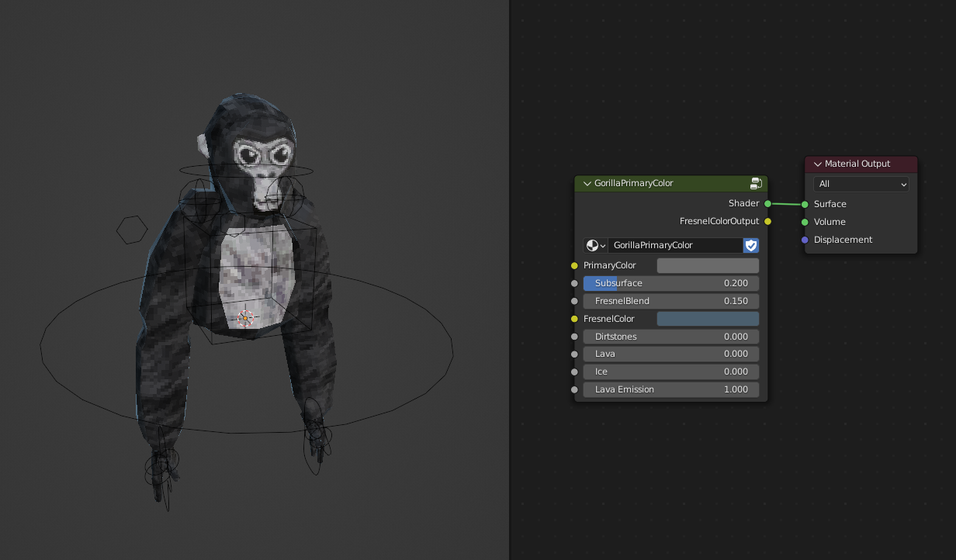Screen dimensions: 956x560
Task: Click the PrimaryColor gray color field
Action: click(707, 264)
